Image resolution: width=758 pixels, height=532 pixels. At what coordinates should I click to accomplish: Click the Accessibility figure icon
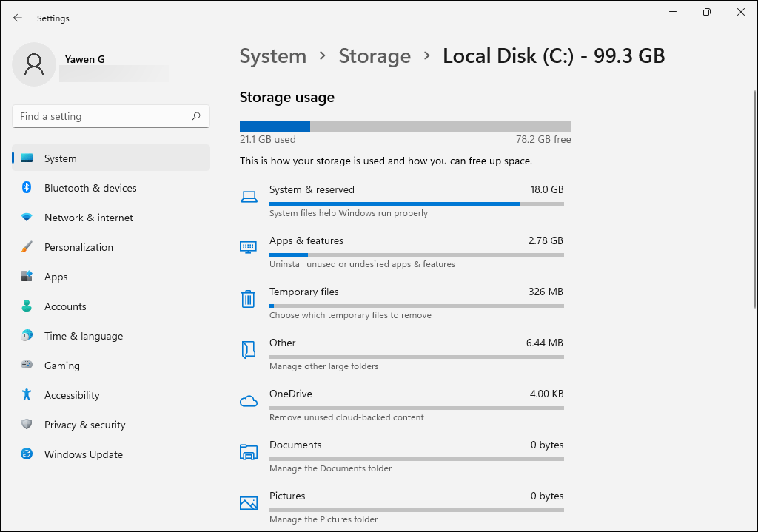pos(27,395)
